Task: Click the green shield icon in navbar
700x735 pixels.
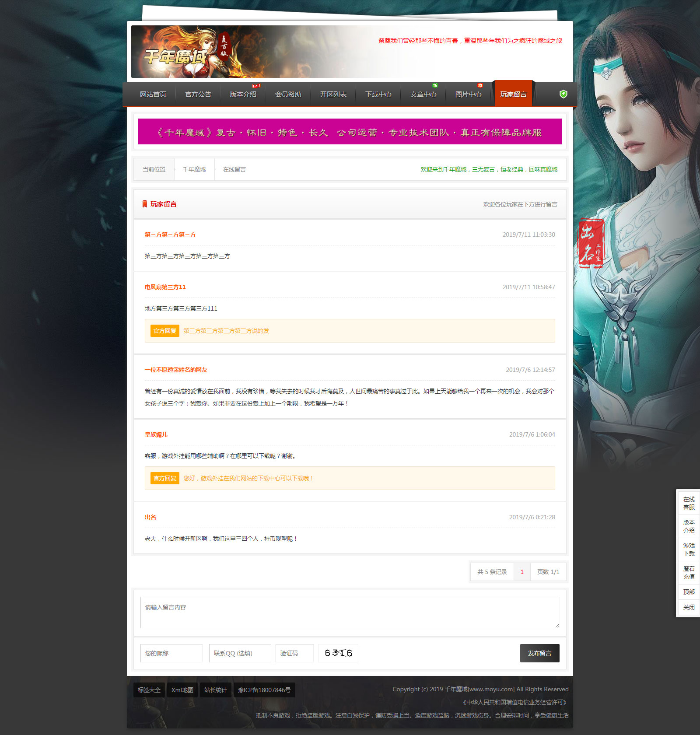Action: point(563,94)
